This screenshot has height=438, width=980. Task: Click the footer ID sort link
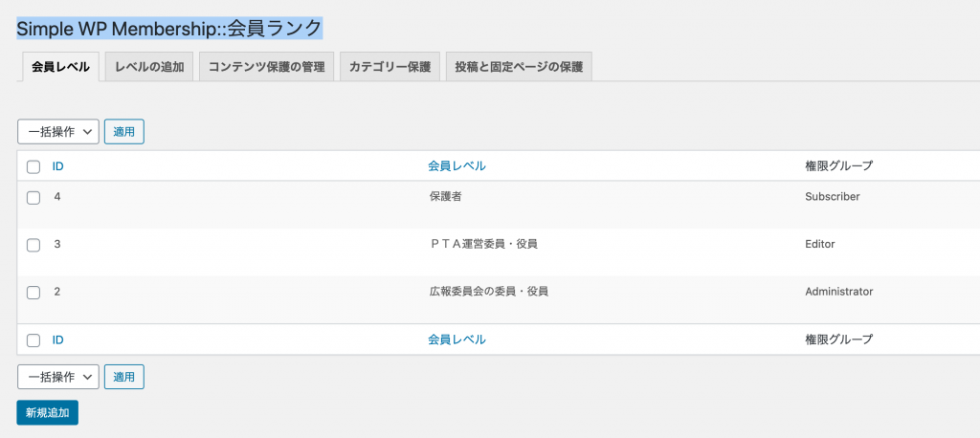(x=58, y=339)
